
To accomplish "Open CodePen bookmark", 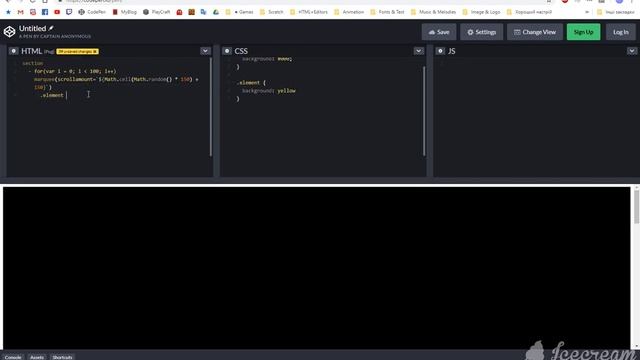I will pos(92,12).
